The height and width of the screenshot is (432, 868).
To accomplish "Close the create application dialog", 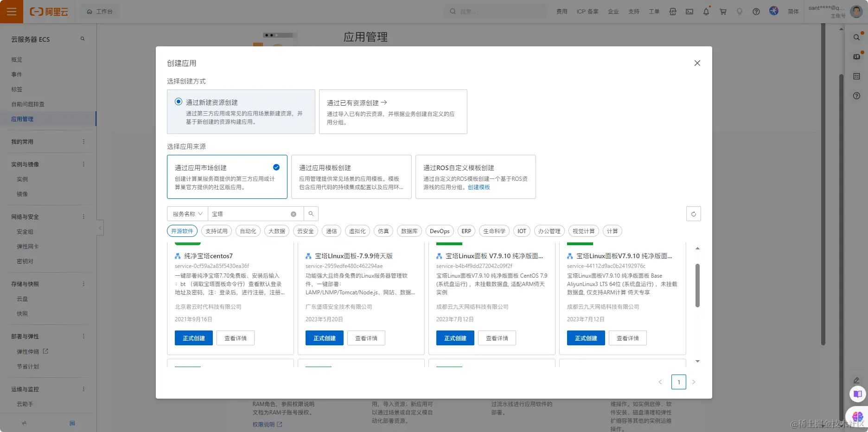I will pos(697,63).
